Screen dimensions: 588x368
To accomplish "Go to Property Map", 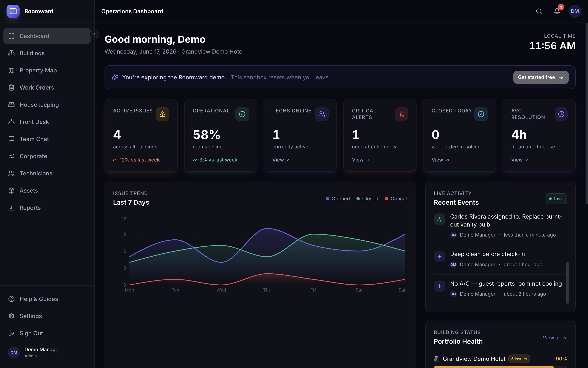I will tap(47, 70).
